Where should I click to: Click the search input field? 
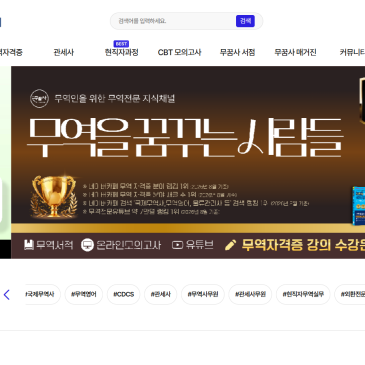pyautogui.click(x=173, y=21)
